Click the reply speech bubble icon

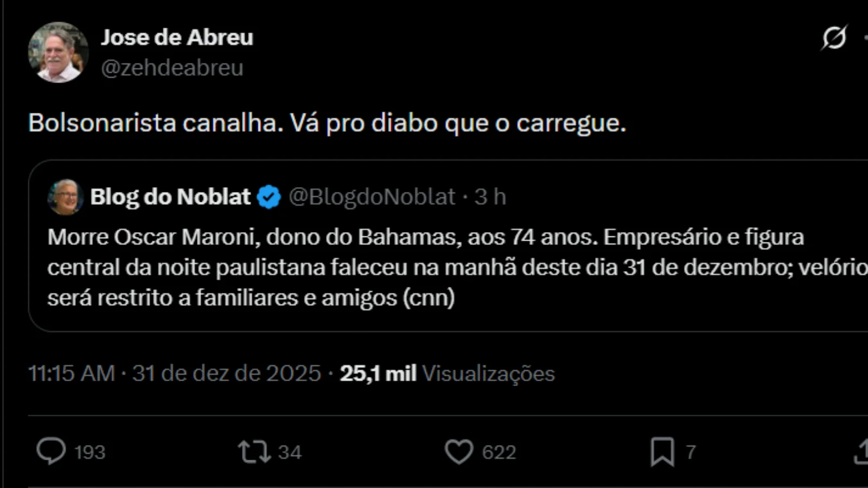click(x=51, y=451)
